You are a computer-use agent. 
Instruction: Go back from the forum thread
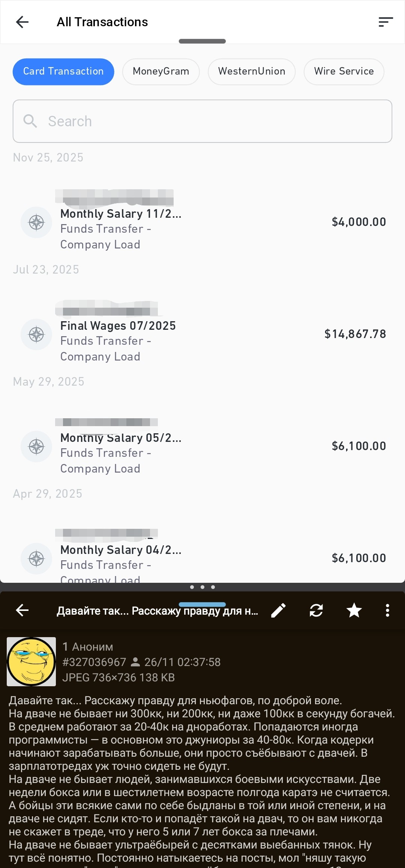click(x=22, y=611)
